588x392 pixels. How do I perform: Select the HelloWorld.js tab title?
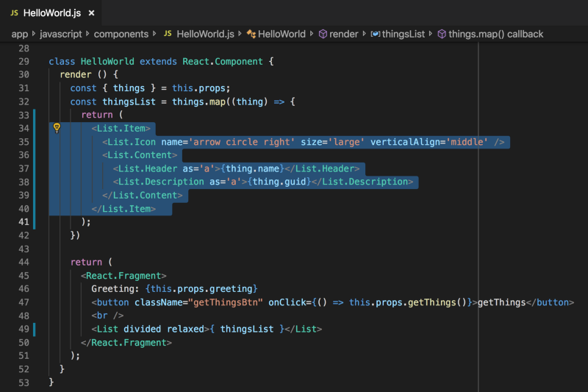(53, 13)
